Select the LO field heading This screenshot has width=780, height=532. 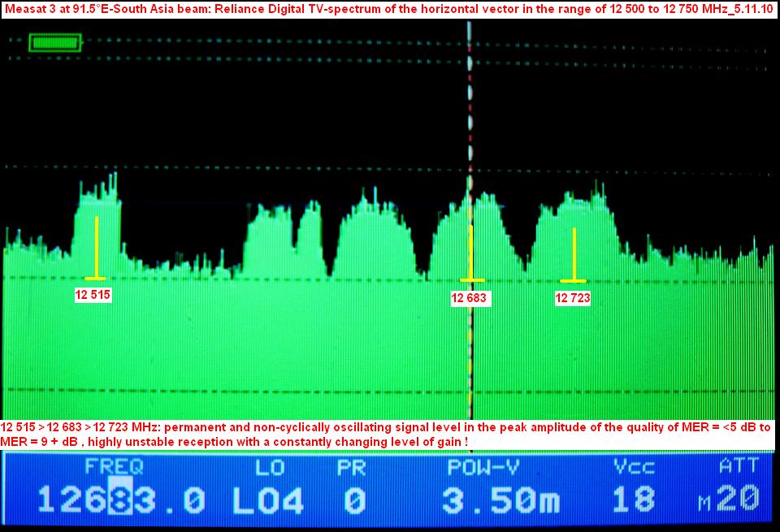click(x=270, y=467)
